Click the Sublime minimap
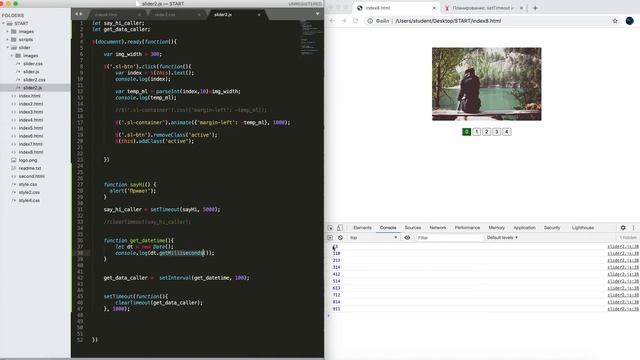Screen dimensions: 640x360 [311, 39]
